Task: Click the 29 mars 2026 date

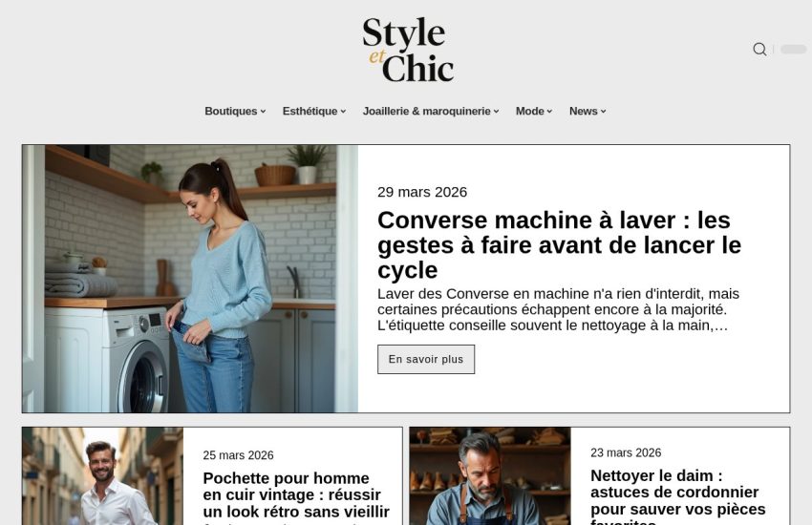Action: click(422, 192)
